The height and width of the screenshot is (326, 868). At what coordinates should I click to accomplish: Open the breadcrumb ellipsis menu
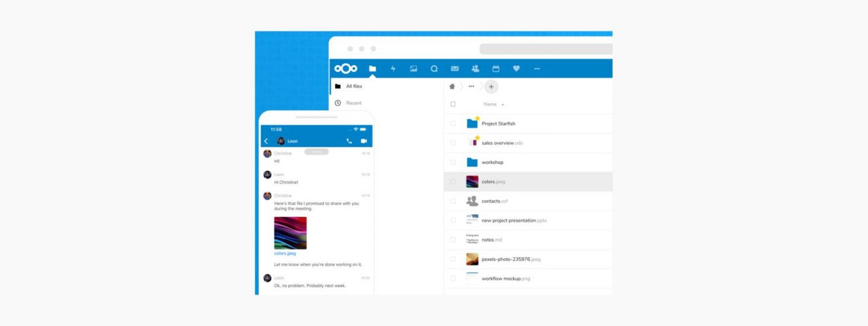471,87
